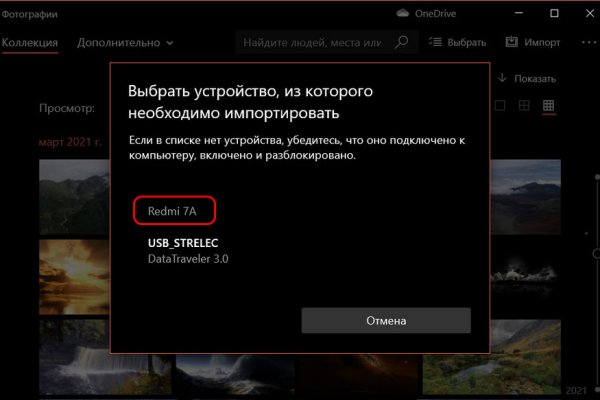Switch to small grid view
Screen dimensions: 600x400
click(548, 105)
